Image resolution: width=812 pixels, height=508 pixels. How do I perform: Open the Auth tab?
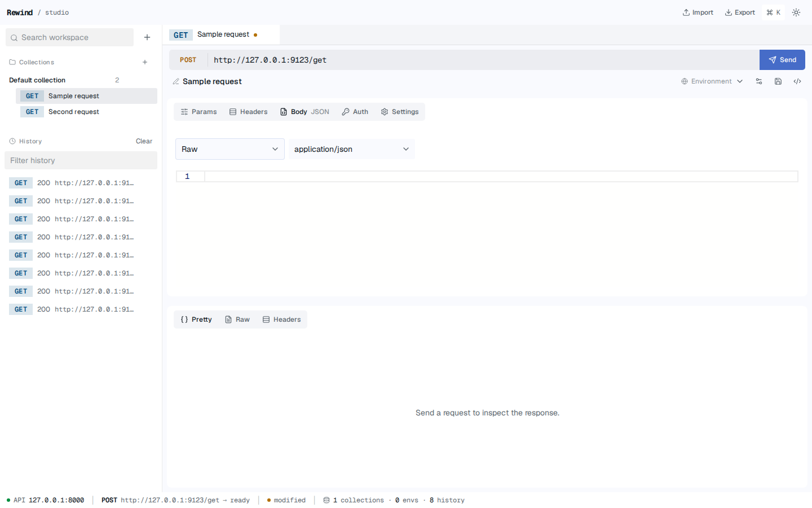pos(355,112)
